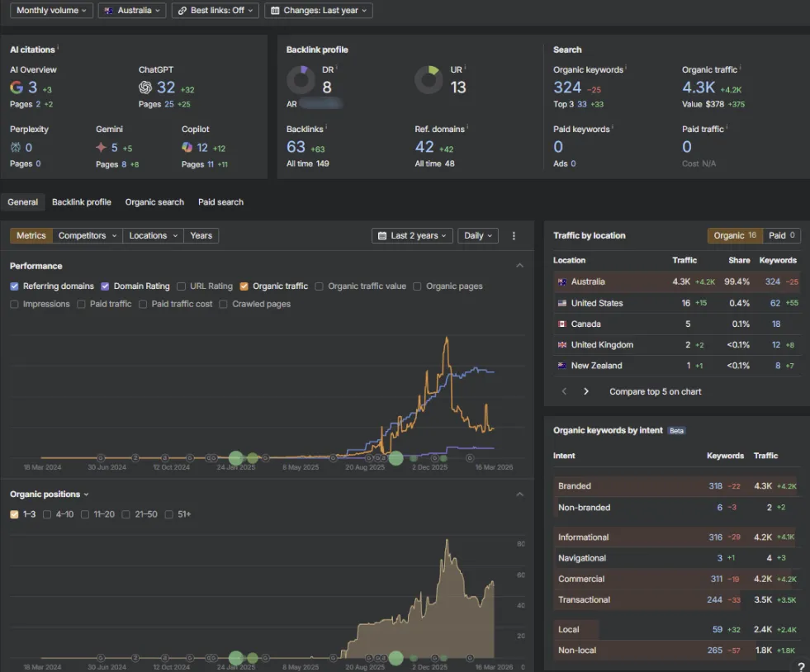This screenshot has width=810, height=672.
Task: Open the Daily interval dropdown
Action: (478, 235)
